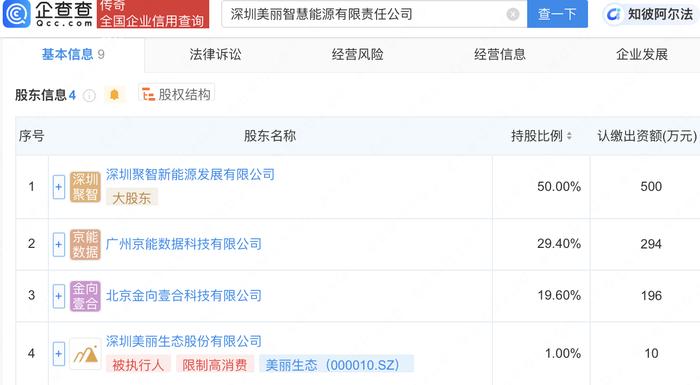Open link 广州京能数据科技有限公司
Screen dimensions: 700x385
[183, 244]
